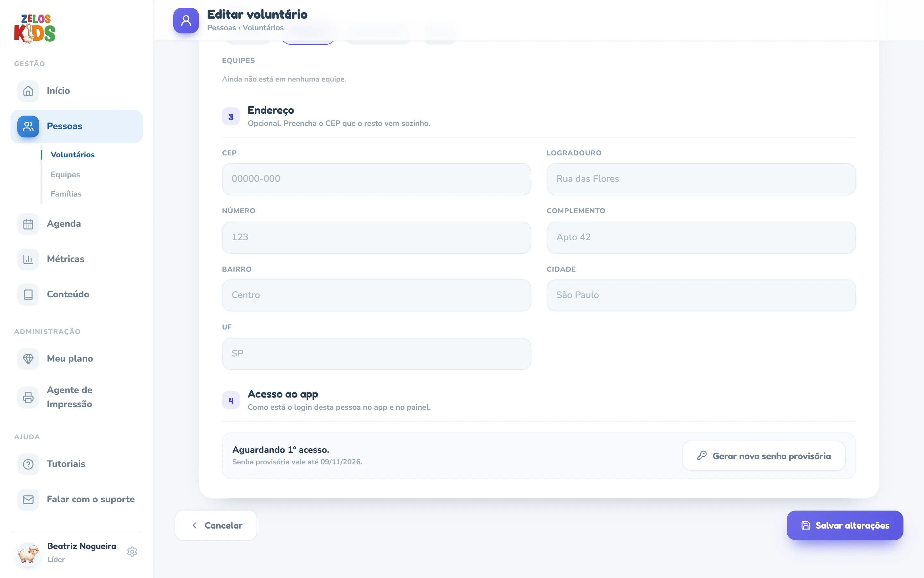This screenshot has height=578, width=924.
Task: Click the save disk icon
Action: pos(806,525)
